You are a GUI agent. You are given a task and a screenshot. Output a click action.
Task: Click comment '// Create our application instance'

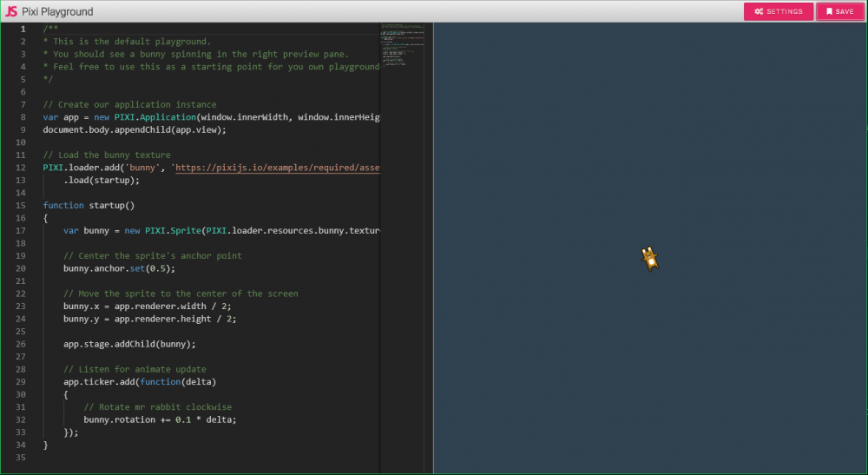[129, 104]
